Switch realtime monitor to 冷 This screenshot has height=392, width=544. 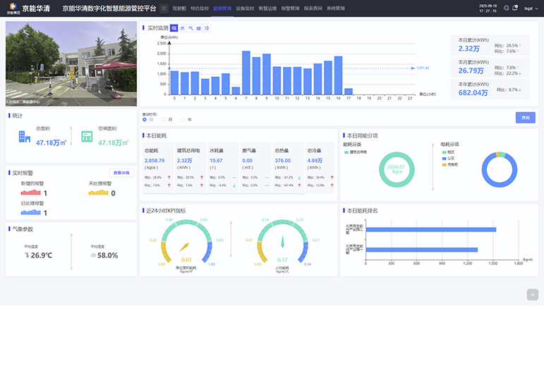click(x=207, y=28)
